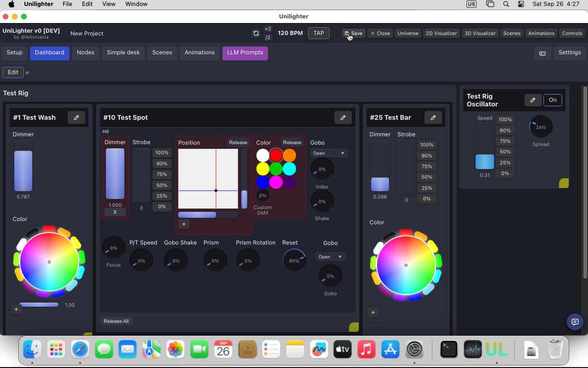588x368 pixels.
Task: Select the white color preset
Action: pyautogui.click(x=262, y=156)
